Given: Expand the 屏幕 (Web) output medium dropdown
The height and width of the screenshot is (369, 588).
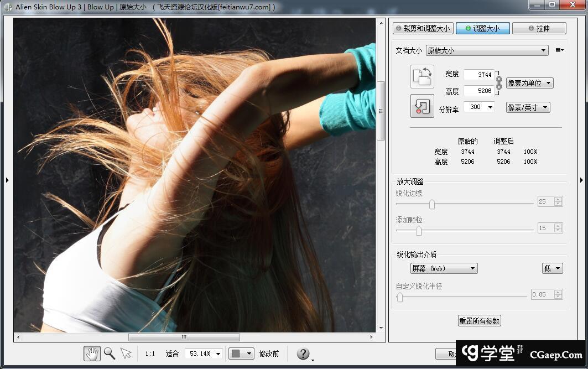Looking at the screenshot, I should (x=444, y=268).
